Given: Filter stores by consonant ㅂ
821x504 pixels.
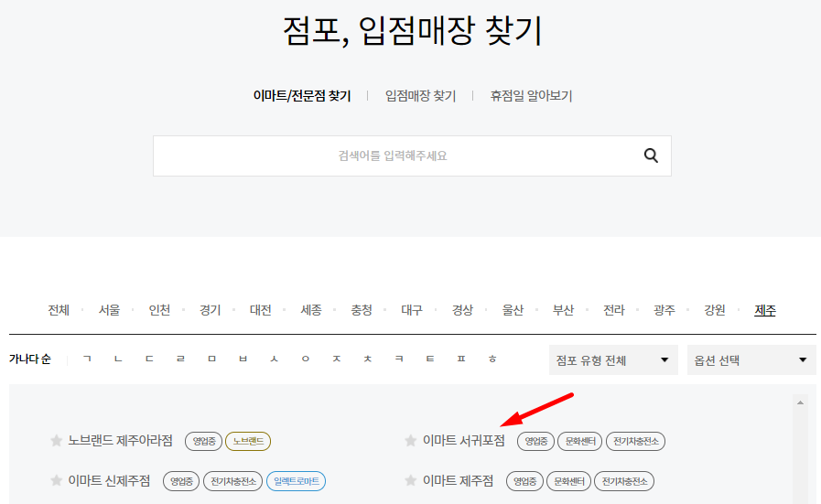Looking at the screenshot, I should coord(243,359).
